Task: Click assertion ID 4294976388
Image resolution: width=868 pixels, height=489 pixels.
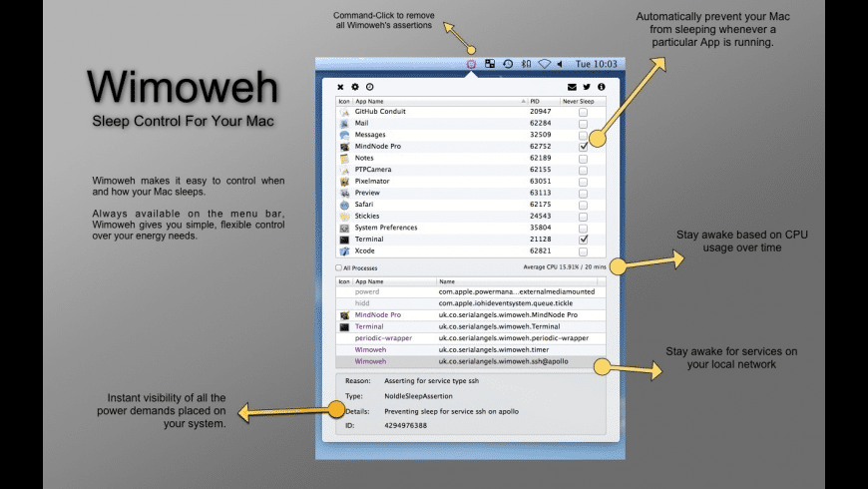Action: pos(406,425)
